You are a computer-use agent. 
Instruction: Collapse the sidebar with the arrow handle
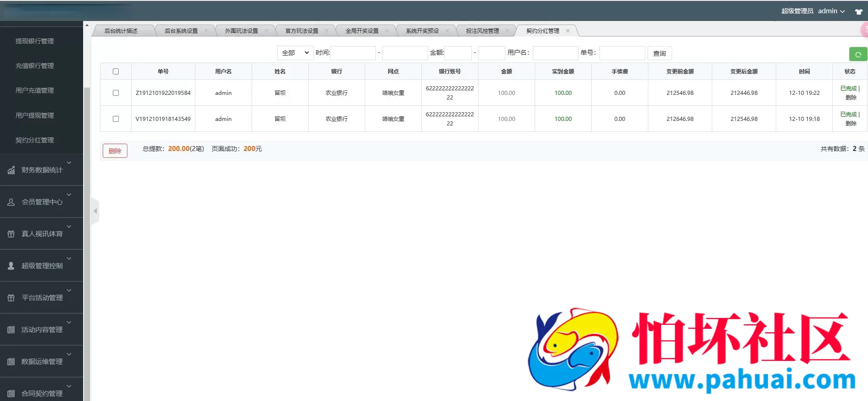tap(95, 211)
